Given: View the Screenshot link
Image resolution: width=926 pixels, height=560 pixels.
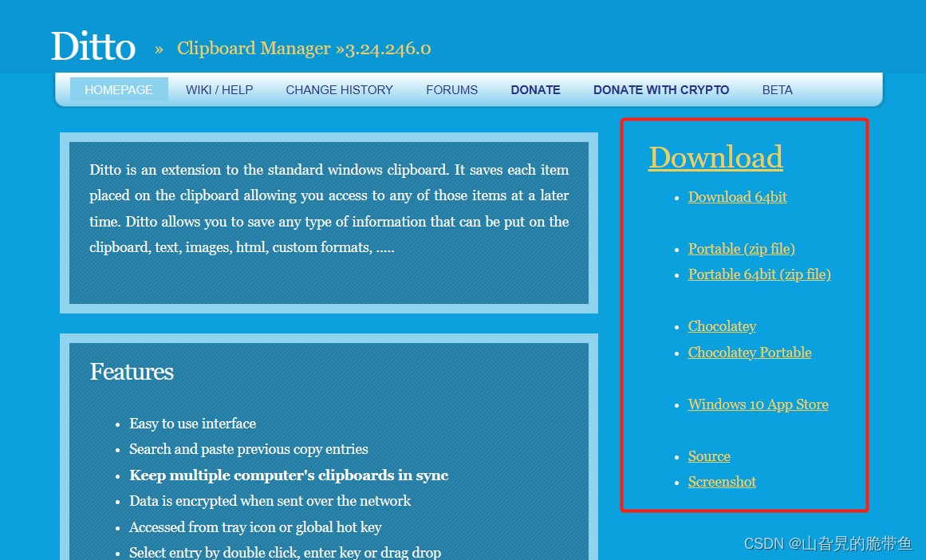Looking at the screenshot, I should point(722,482).
